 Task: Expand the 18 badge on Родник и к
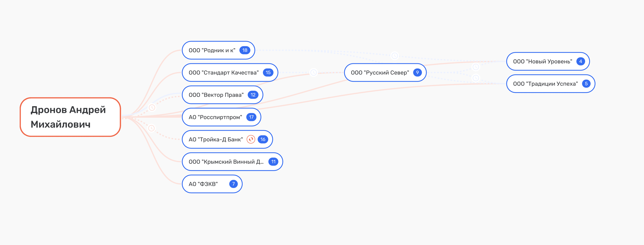245,50
